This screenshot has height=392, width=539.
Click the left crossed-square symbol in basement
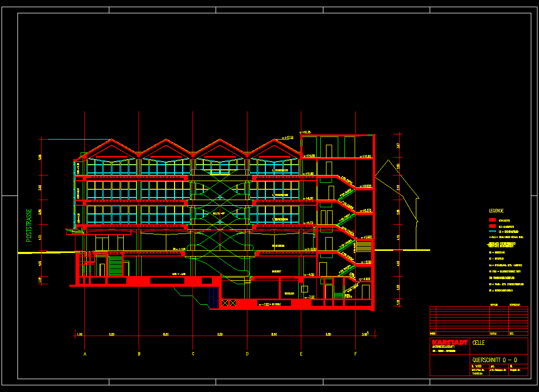pyautogui.click(x=225, y=303)
